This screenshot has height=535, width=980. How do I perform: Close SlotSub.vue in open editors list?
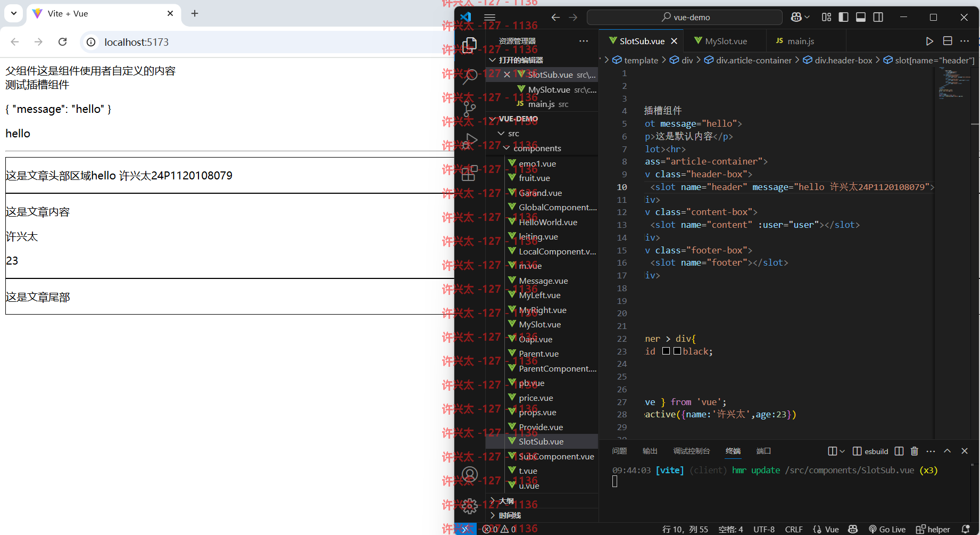point(507,75)
